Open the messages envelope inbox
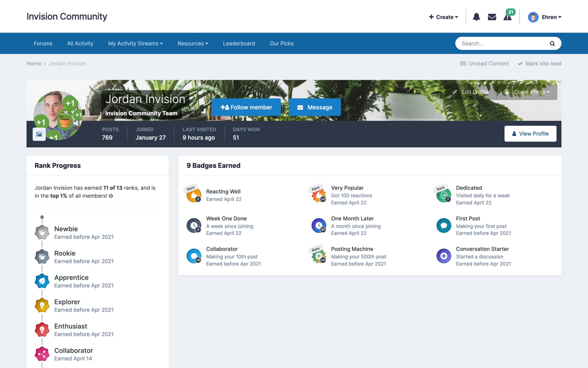This screenshot has height=368, width=588. pyautogui.click(x=492, y=17)
